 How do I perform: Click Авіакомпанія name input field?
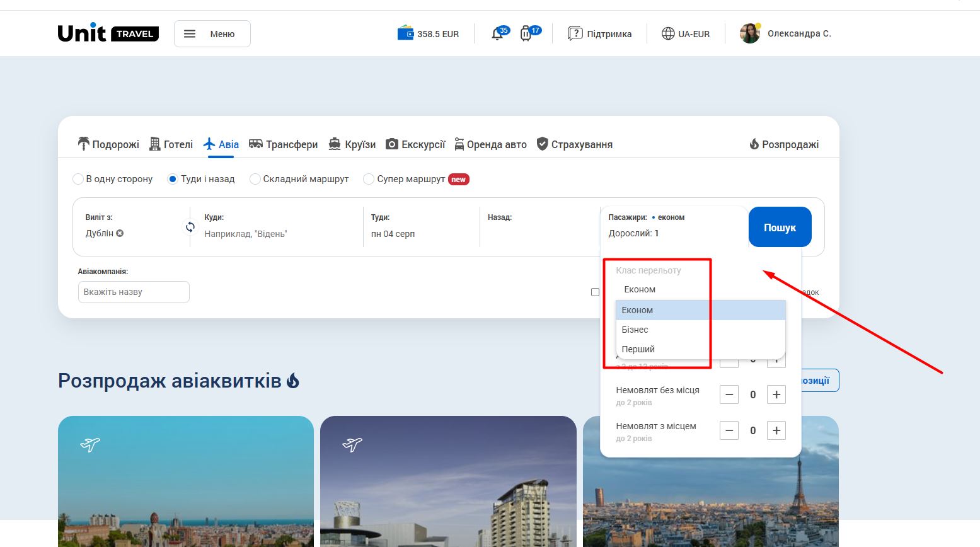pyautogui.click(x=134, y=292)
